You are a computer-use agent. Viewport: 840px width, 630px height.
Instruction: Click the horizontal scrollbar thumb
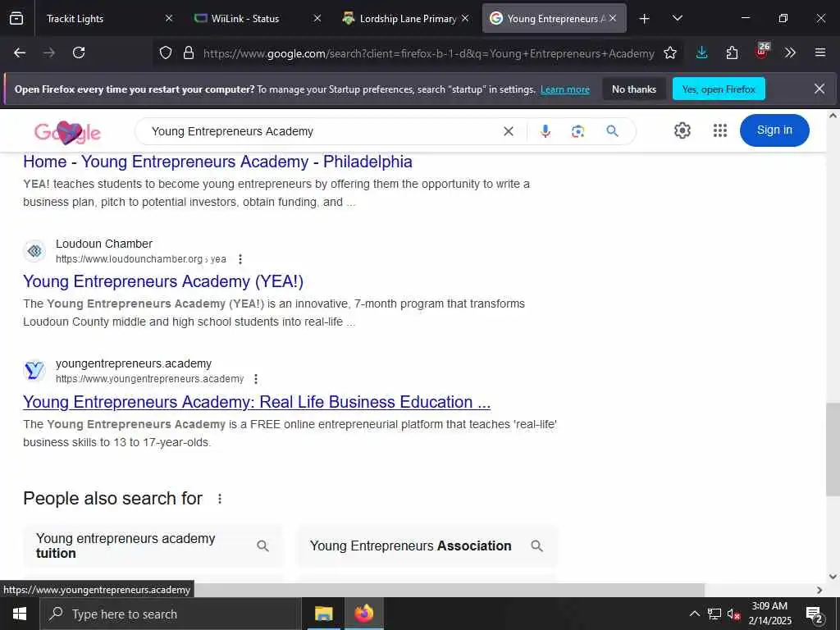pyautogui.click(x=450, y=590)
